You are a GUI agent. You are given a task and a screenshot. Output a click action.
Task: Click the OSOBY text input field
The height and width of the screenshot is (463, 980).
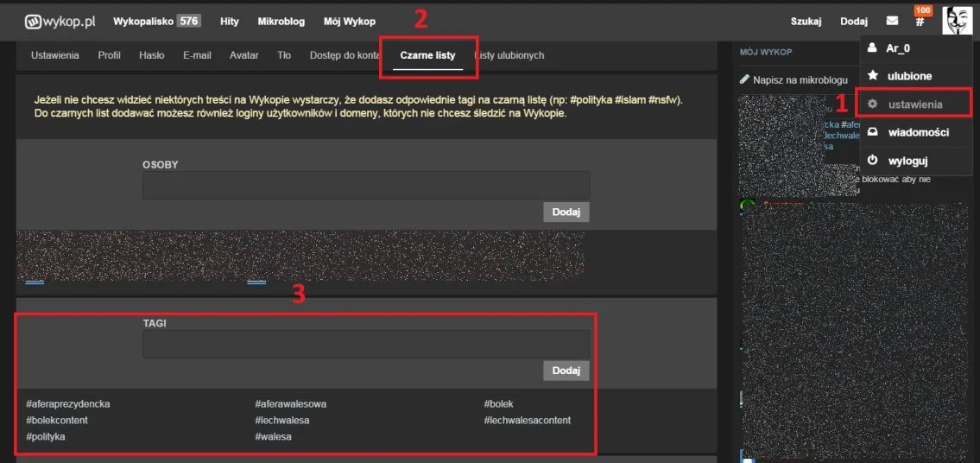point(365,185)
